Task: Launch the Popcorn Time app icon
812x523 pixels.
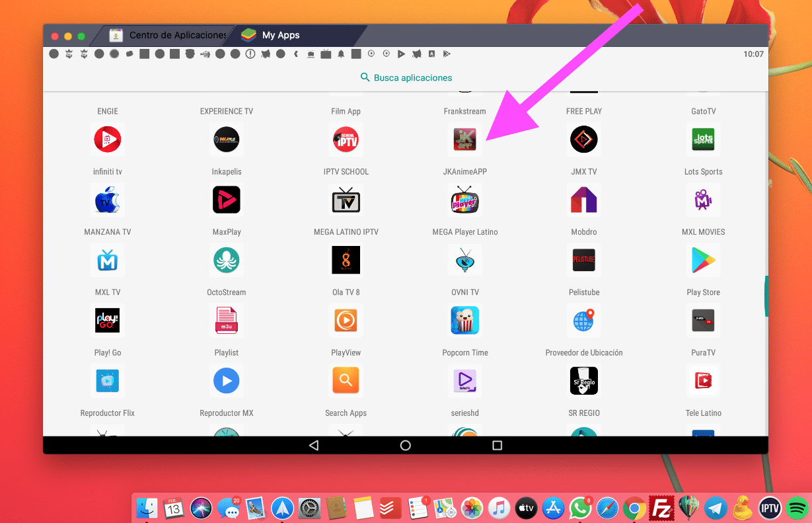Action: coord(464,320)
